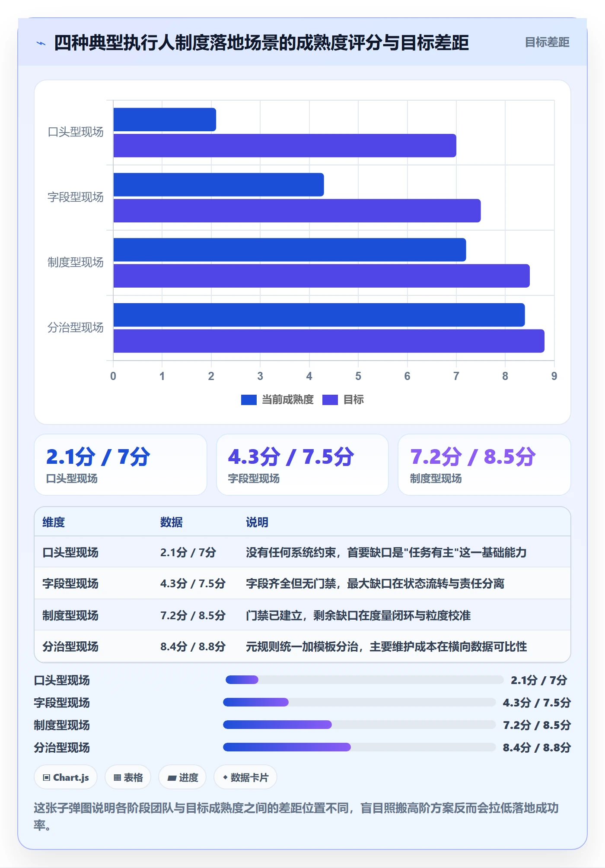
Task: Click the 分治型现场 progress bar
Action: point(359,747)
